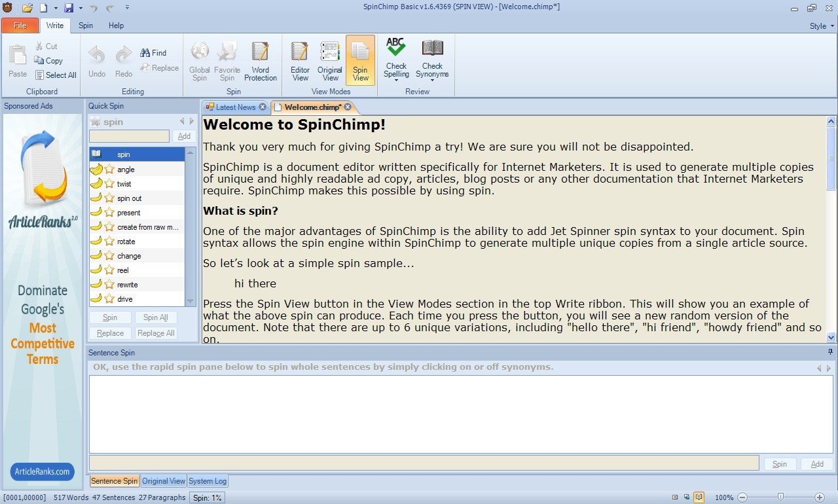Favorite the synonym change star
Screen dimensions: 838x504
point(109,256)
